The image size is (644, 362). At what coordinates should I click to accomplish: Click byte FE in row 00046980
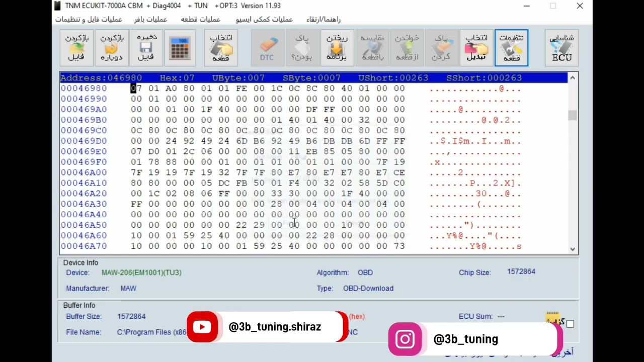(242, 88)
